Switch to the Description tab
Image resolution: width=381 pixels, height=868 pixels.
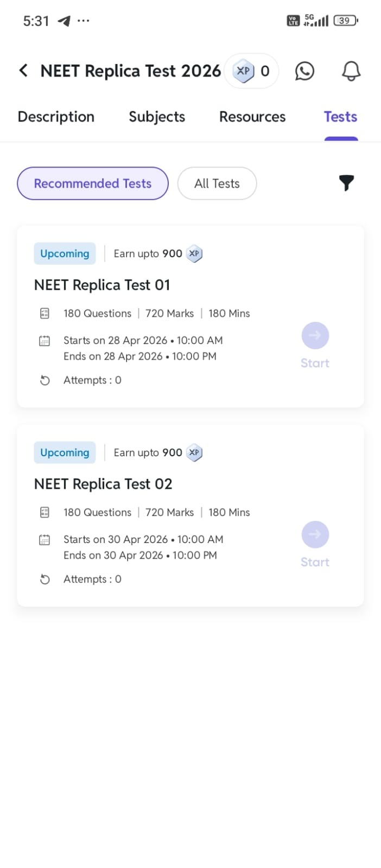[56, 117]
